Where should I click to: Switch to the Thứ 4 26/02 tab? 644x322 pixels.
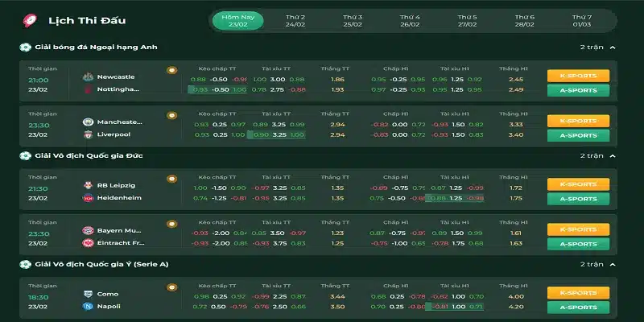pos(410,21)
